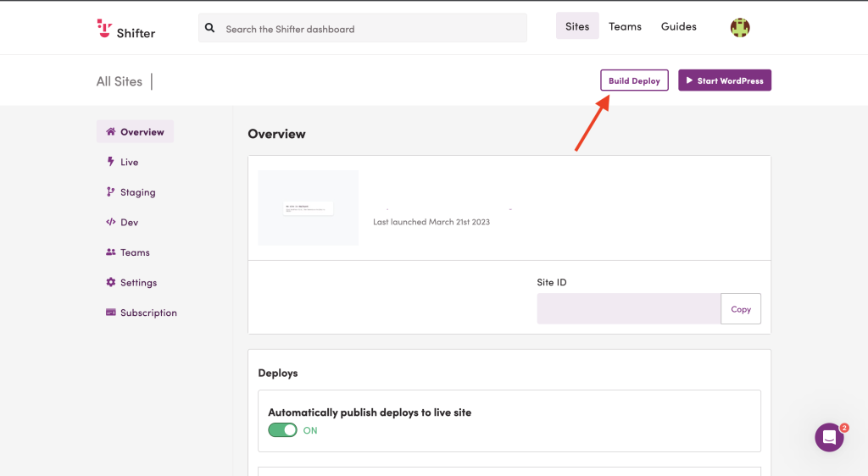This screenshot has height=476, width=868.
Task: Click the Dev code icon
Action: click(111, 222)
